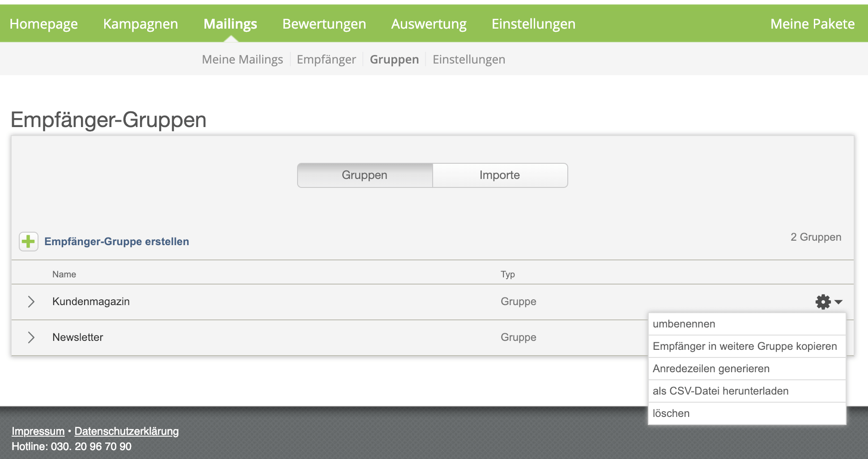The height and width of the screenshot is (459, 868).
Task: Open the Empfänger subsection
Action: pos(326,59)
